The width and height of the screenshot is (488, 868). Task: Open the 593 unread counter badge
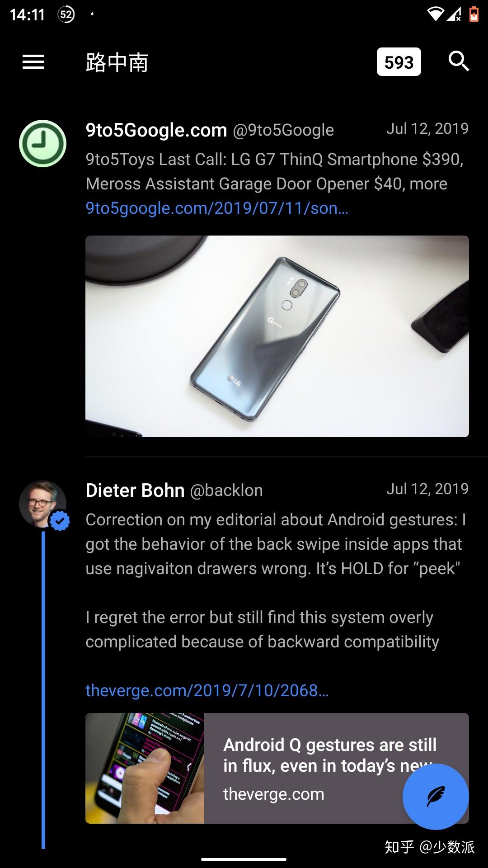click(x=399, y=62)
